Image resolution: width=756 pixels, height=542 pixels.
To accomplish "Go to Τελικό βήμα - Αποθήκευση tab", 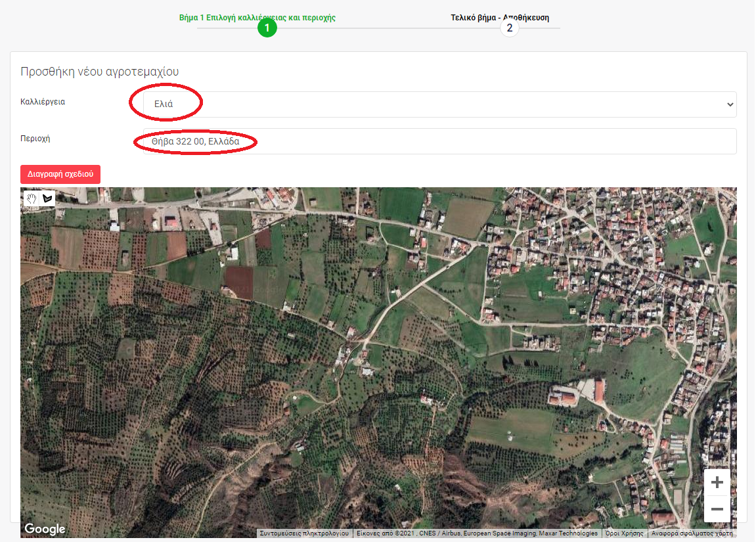I will point(499,18).
